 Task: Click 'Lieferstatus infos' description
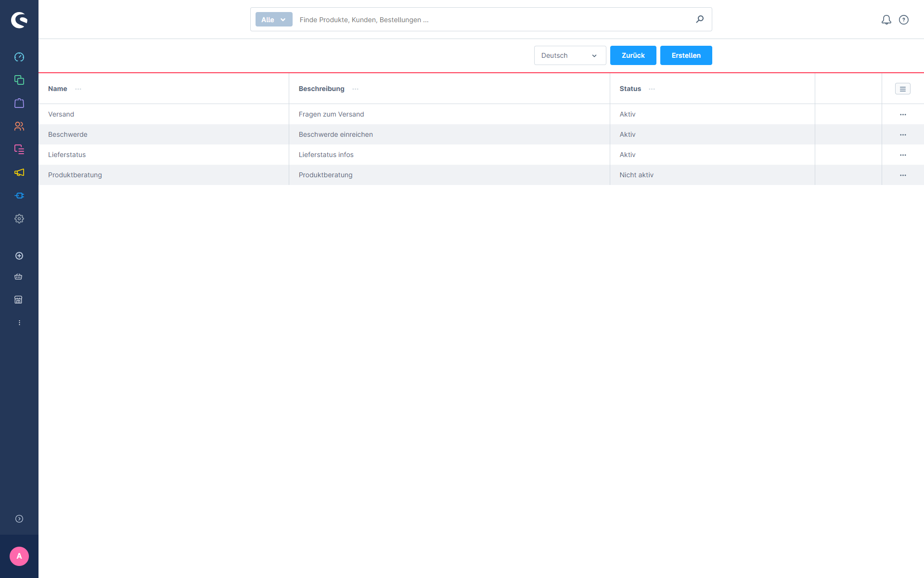click(x=326, y=155)
